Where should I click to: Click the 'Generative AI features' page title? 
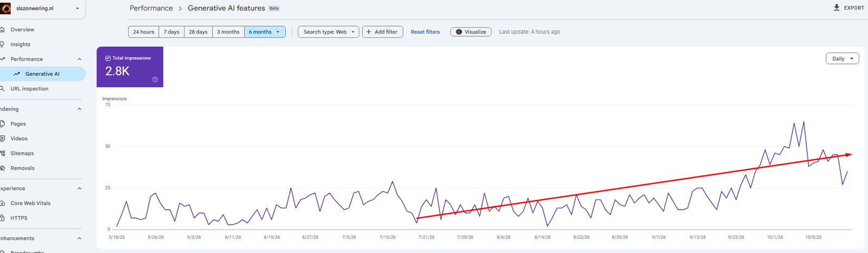226,8
